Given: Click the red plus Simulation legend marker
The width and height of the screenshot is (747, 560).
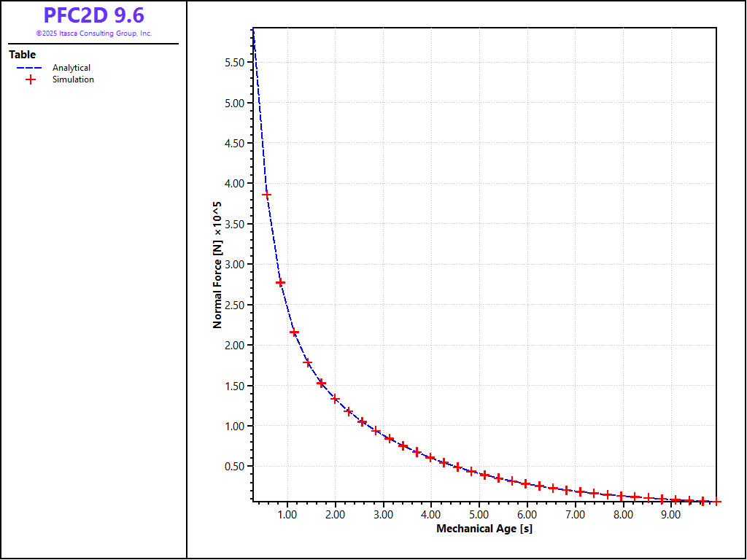Looking at the screenshot, I should [x=30, y=79].
